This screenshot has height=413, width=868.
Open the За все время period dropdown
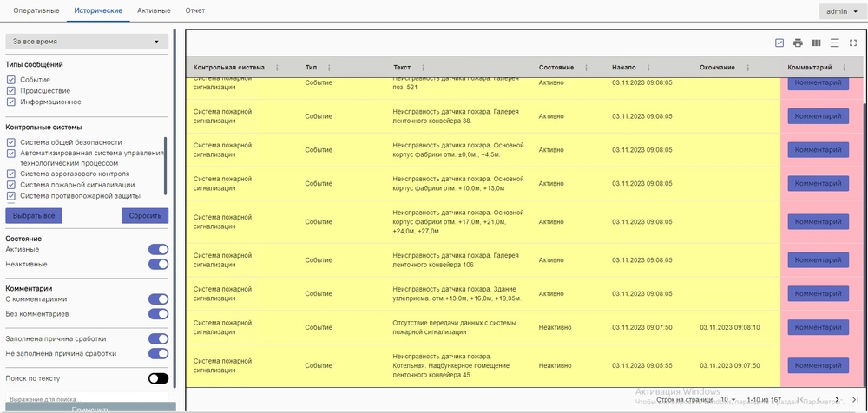tap(87, 41)
